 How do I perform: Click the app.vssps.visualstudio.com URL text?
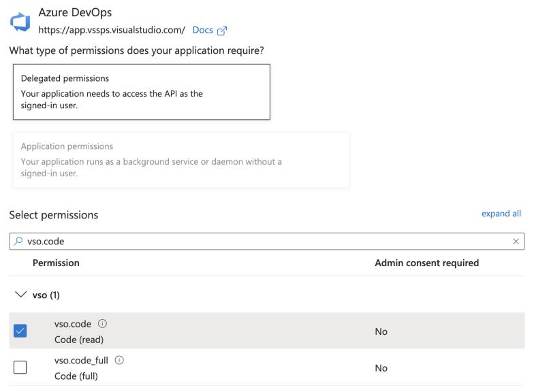click(112, 30)
